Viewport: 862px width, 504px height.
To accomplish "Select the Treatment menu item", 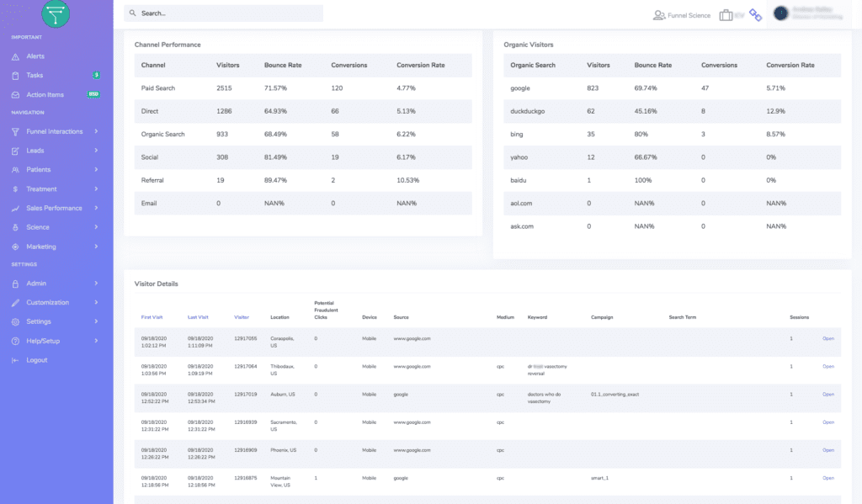I will pos(41,189).
